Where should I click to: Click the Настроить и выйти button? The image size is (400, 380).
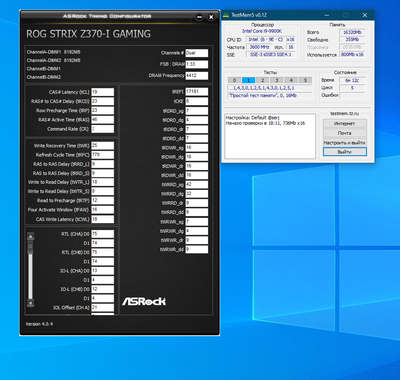[345, 142]
